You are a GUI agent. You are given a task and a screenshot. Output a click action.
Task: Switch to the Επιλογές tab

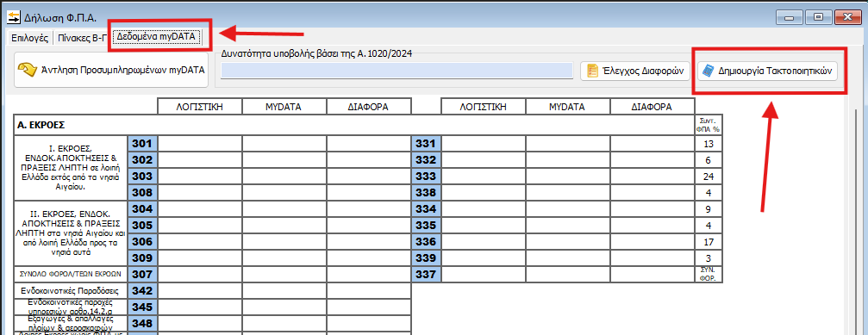click(x=30, y=39)
